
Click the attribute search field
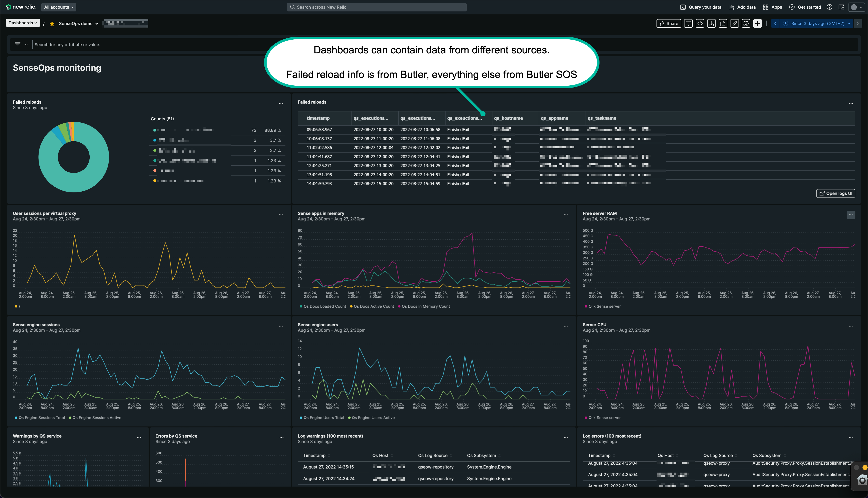tap(137, 45)
